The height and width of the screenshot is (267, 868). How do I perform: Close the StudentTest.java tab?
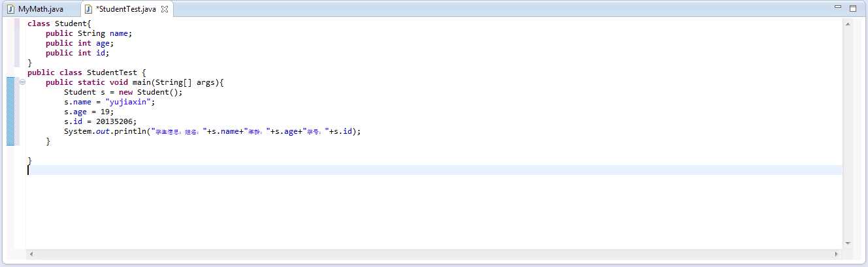click(164, 9)
